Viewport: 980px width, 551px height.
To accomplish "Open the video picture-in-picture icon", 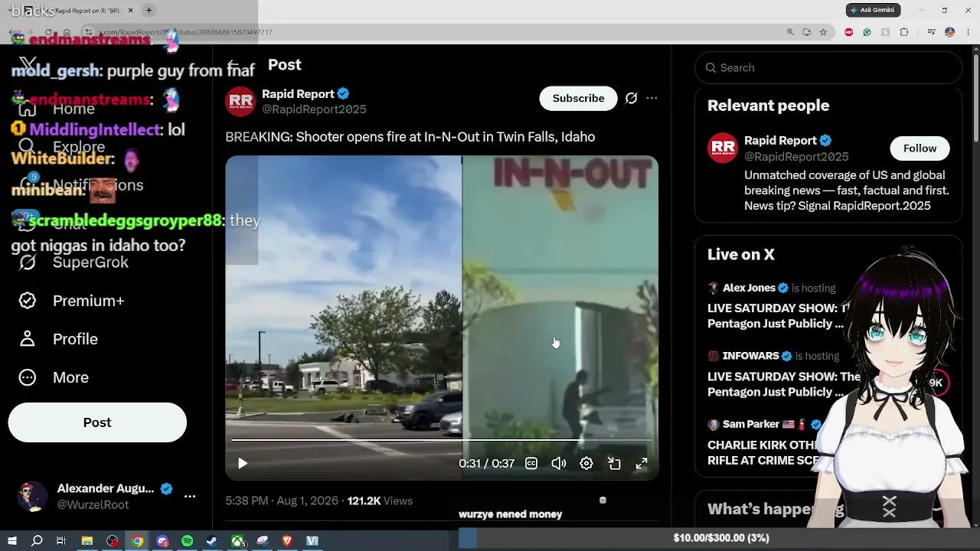I will 614,463.
